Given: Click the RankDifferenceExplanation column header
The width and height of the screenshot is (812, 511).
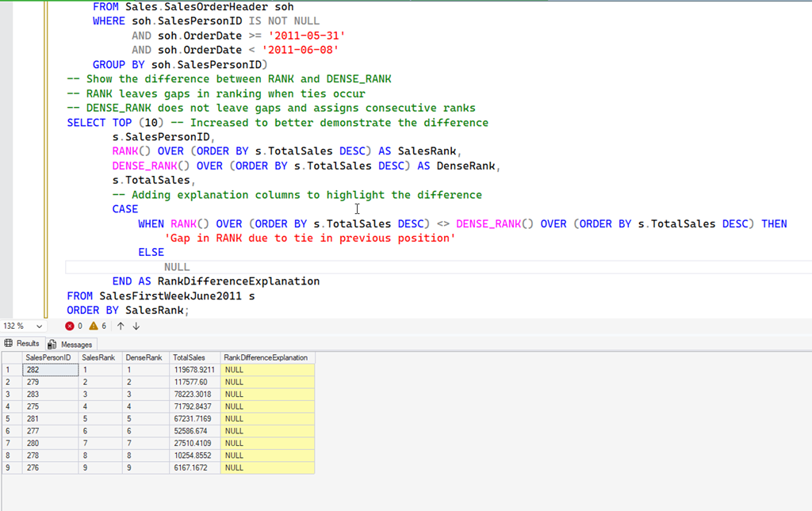Looking at the screenshot, I should click(x=266, y=357).
